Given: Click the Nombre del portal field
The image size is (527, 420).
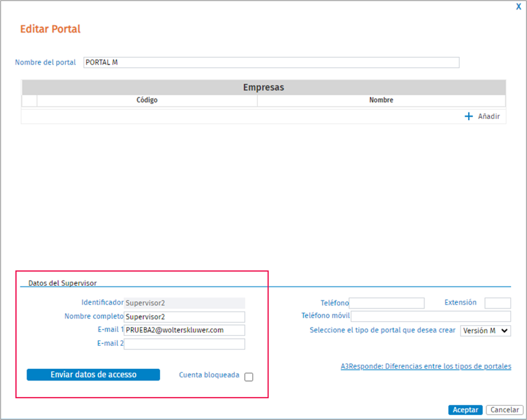Looking at the screenshot, I should 271,63.
